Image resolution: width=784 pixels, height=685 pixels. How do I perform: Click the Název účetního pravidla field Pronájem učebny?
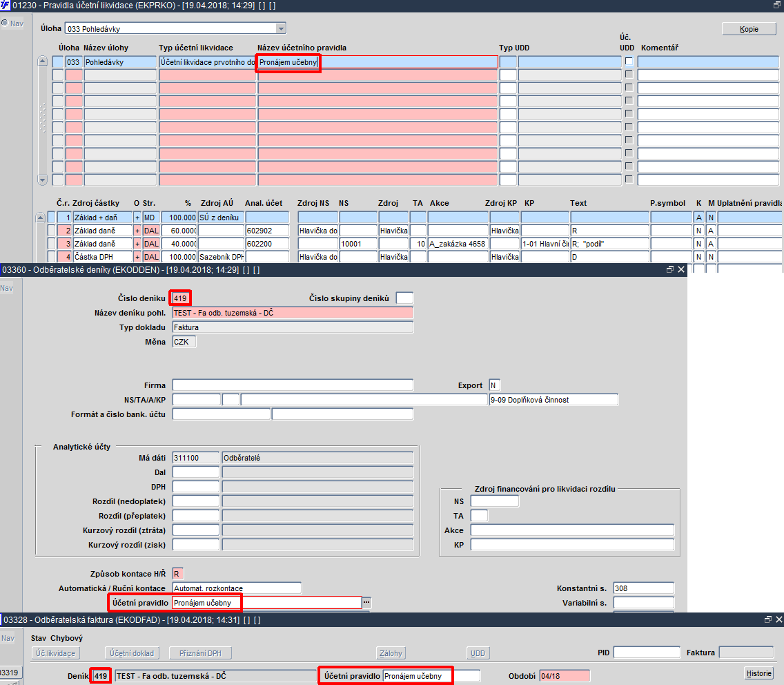tap(378, 62)
